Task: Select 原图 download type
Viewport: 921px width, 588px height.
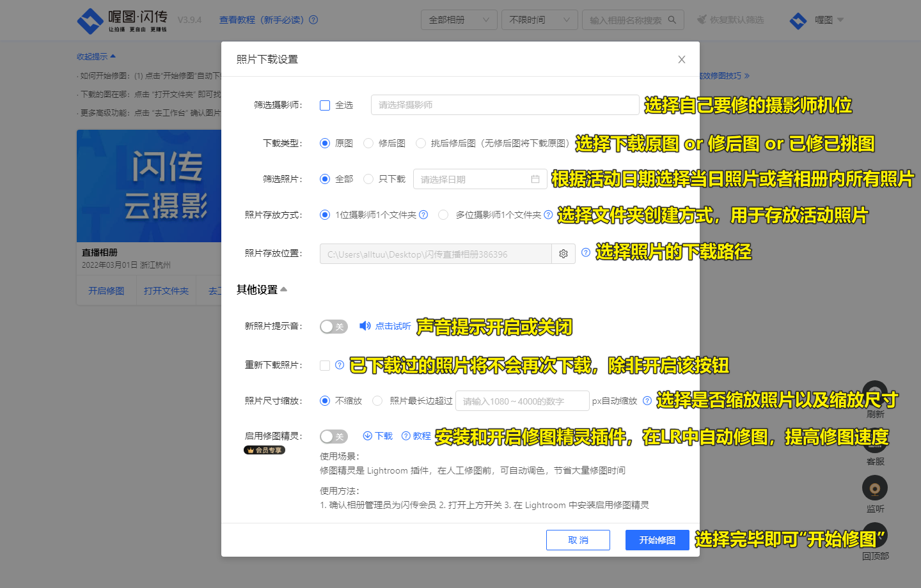Action: (325, 143)
